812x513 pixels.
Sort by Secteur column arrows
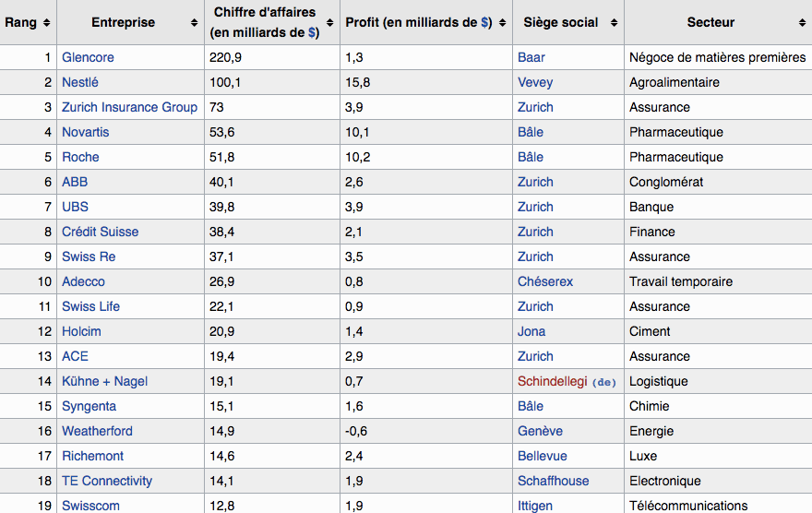pyautogui.click(x=801, y=22)
